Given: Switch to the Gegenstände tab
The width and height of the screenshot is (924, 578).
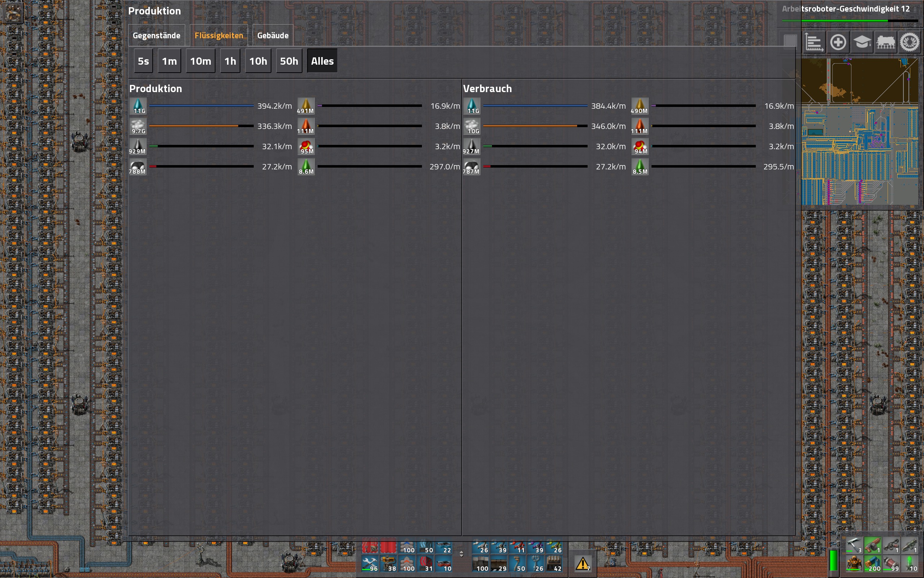Looking at the screenshot, I should click(157, 35).
